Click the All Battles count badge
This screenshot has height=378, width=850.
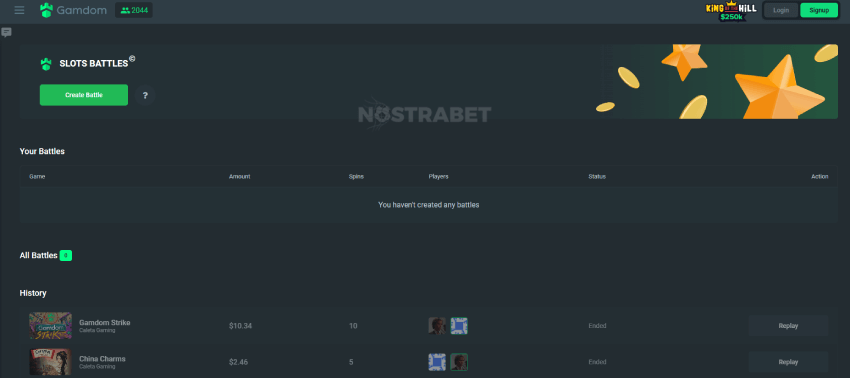pyautogui.click(x=66, y=255)
